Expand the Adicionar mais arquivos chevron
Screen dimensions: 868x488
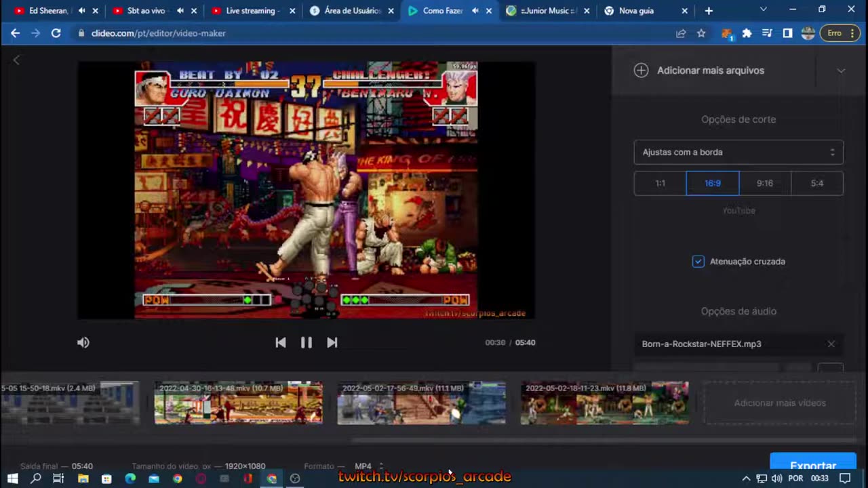[841, 70]
